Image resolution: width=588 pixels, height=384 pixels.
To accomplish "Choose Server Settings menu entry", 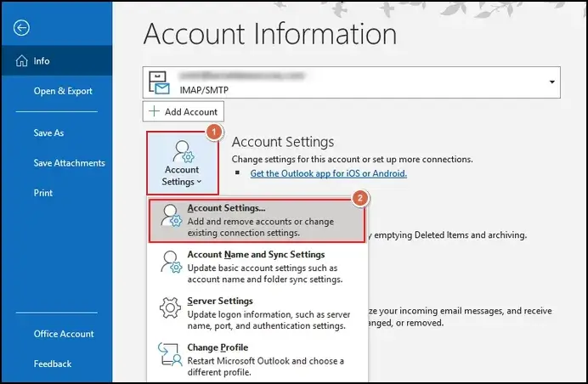I will [257, 313].
